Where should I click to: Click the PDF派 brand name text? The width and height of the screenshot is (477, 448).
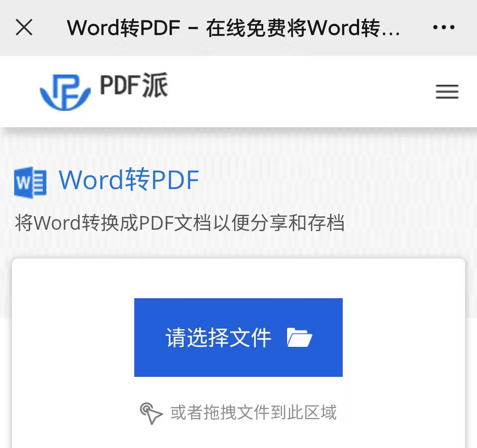pos(134,85)
